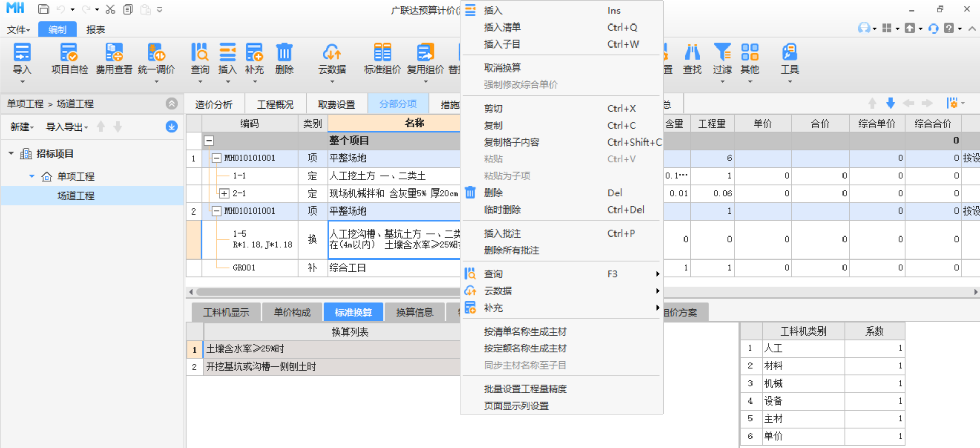Choose 插入清单 from the context menu

coord(502,28)
